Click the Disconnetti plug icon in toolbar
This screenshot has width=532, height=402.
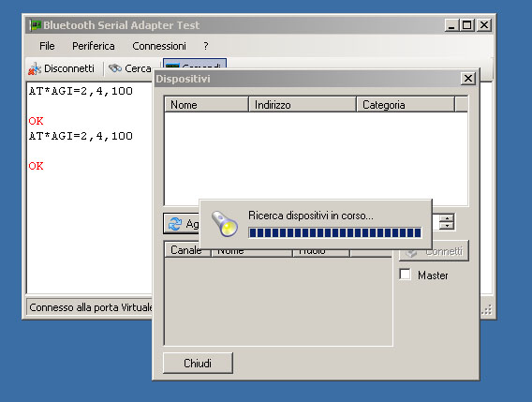tap(35, 69)
